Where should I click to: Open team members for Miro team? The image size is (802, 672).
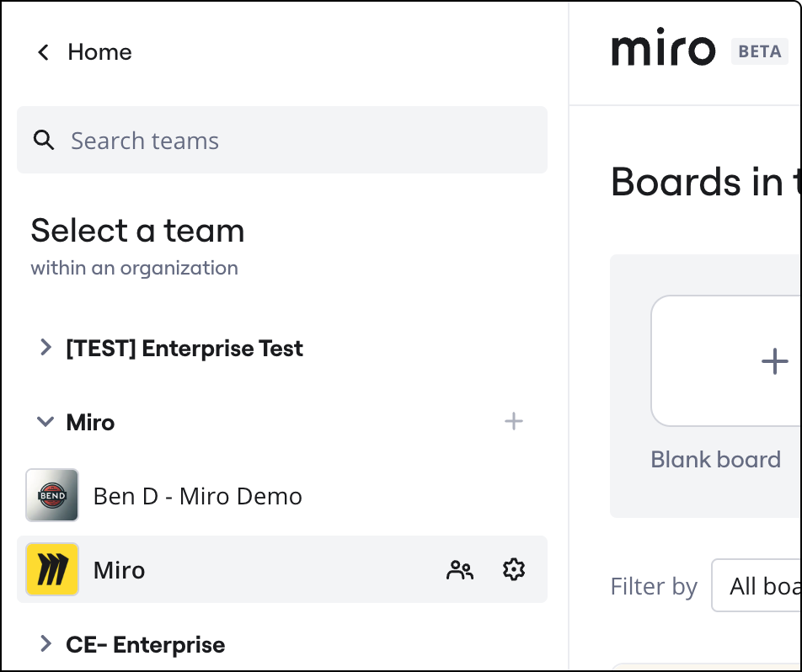[459, 570]
